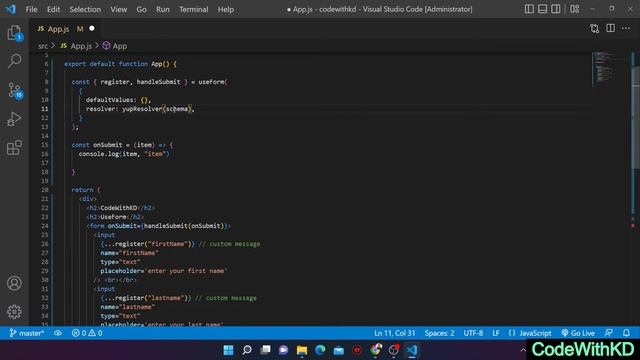Open the Extensions view
The image size is (640, 360).
tap(14, 148)
